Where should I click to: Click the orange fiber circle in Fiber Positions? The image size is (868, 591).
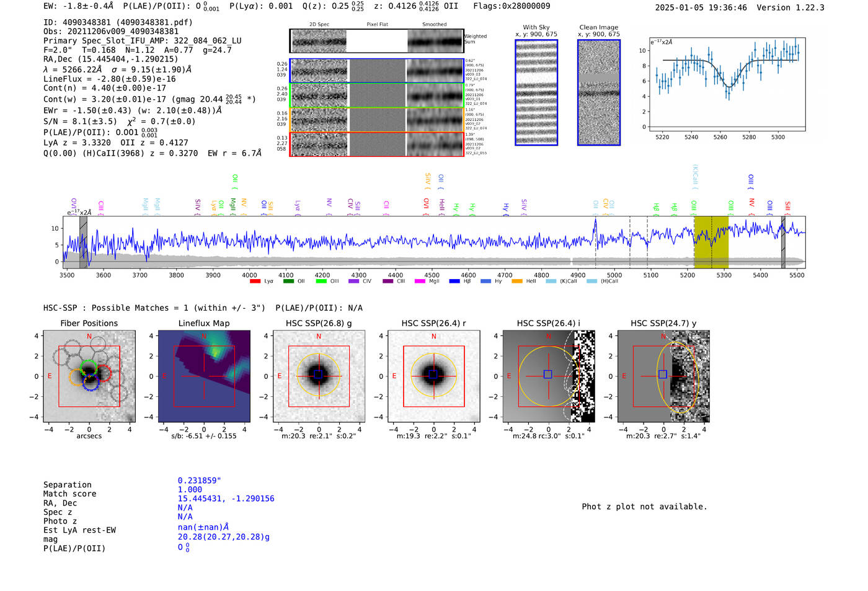pos(77,378)
